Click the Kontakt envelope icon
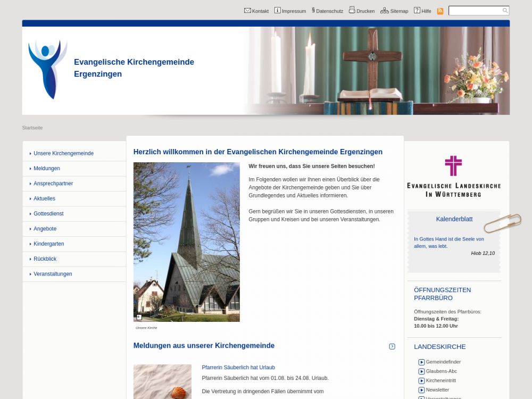The height and width of the screenshot is (399, 532). (x=247, y=11)
